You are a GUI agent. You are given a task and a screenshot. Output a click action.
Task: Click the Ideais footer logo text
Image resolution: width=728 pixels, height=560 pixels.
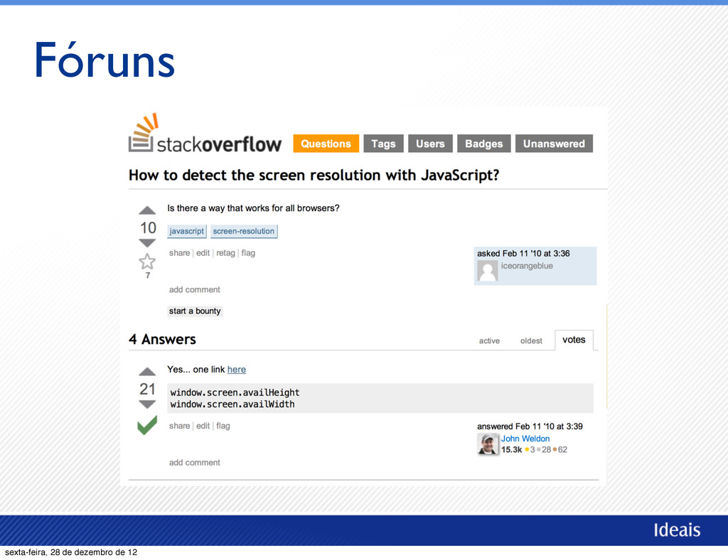pos(677,530)
